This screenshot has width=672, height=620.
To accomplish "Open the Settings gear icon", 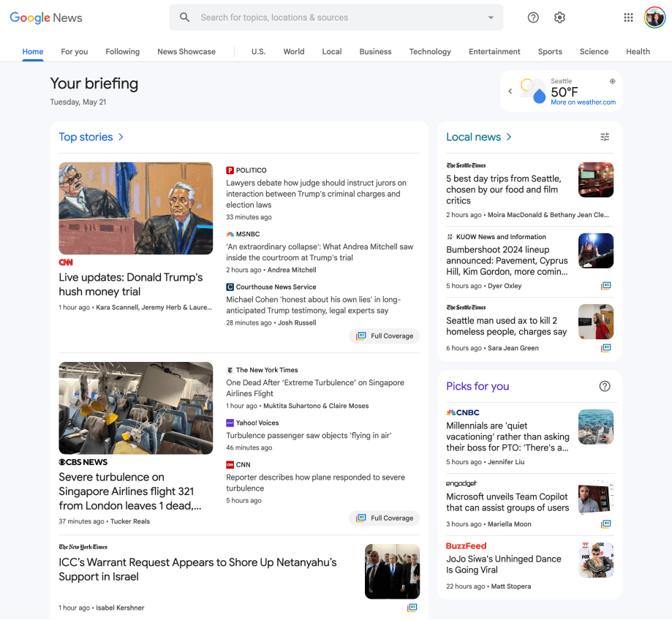I will (x=559, y=18).
